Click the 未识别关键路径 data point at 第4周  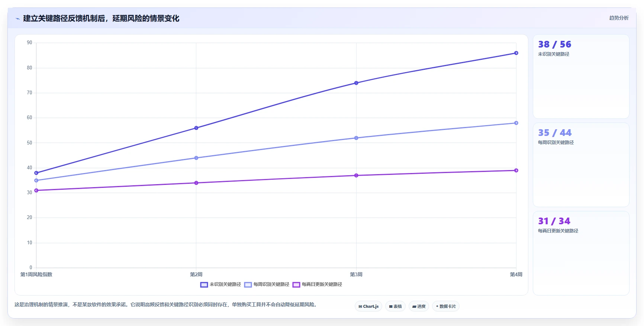click(516, 53)
